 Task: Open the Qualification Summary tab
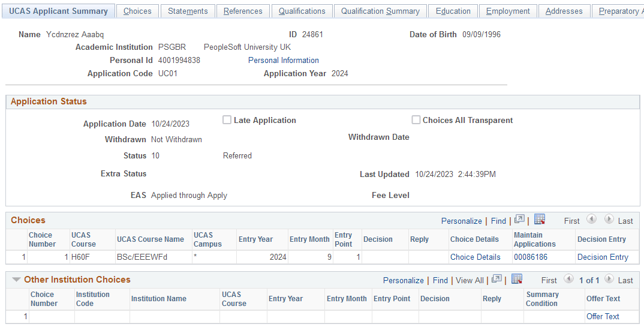380,11
